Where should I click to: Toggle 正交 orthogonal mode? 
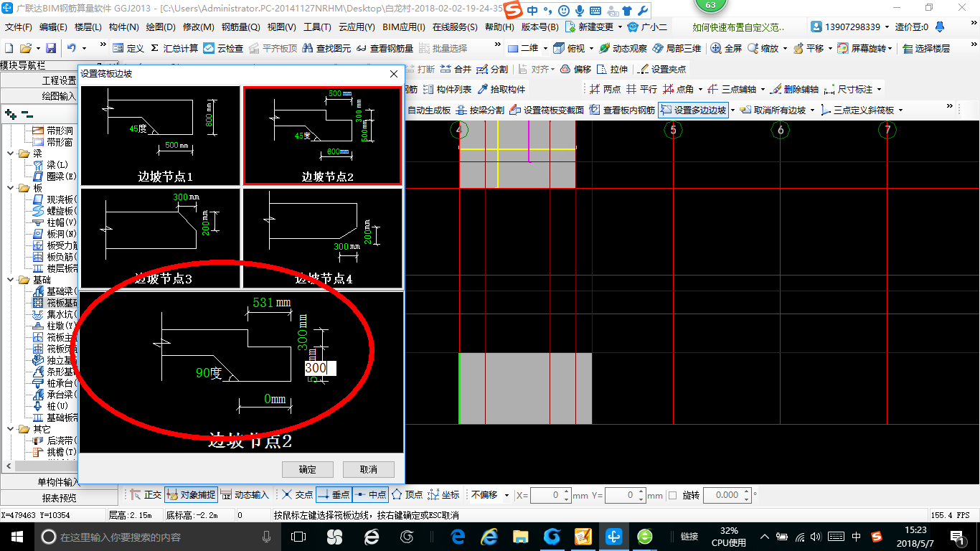(x=146, y=495)
